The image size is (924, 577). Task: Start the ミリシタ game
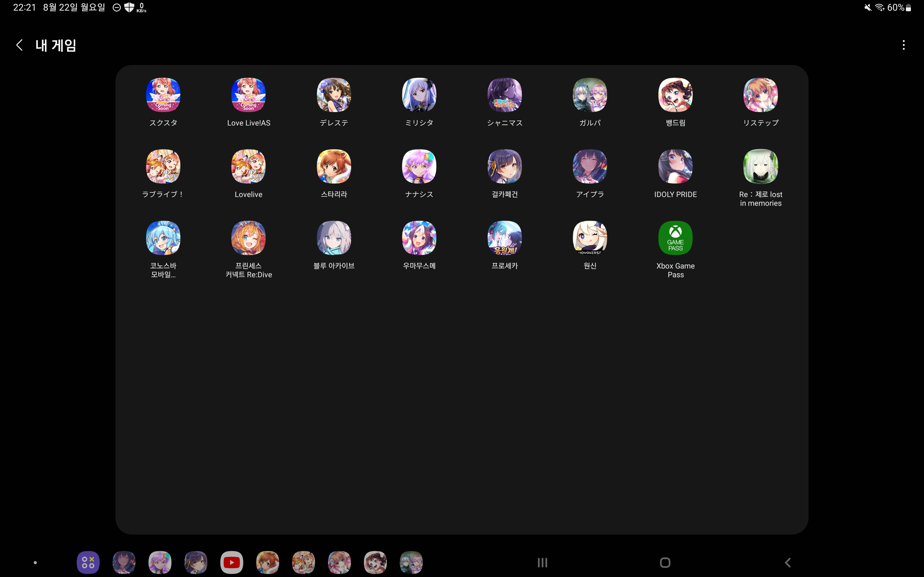[419, 95]
